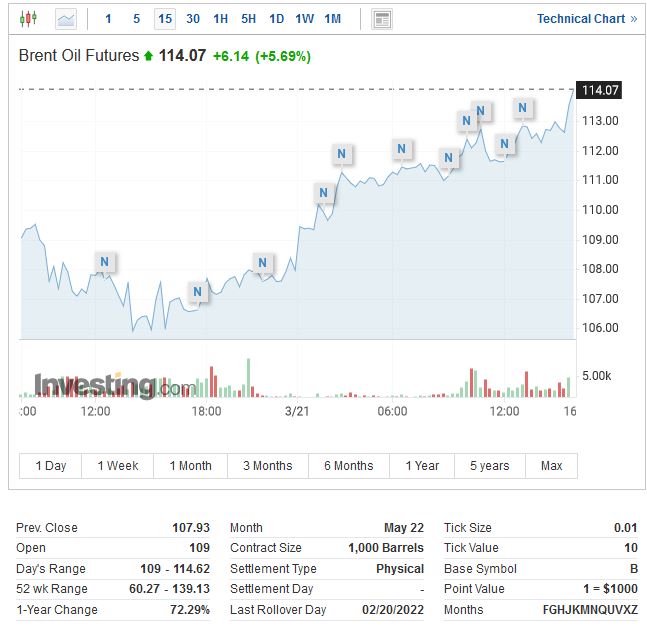Select the area chart type icon

[66, 18]
